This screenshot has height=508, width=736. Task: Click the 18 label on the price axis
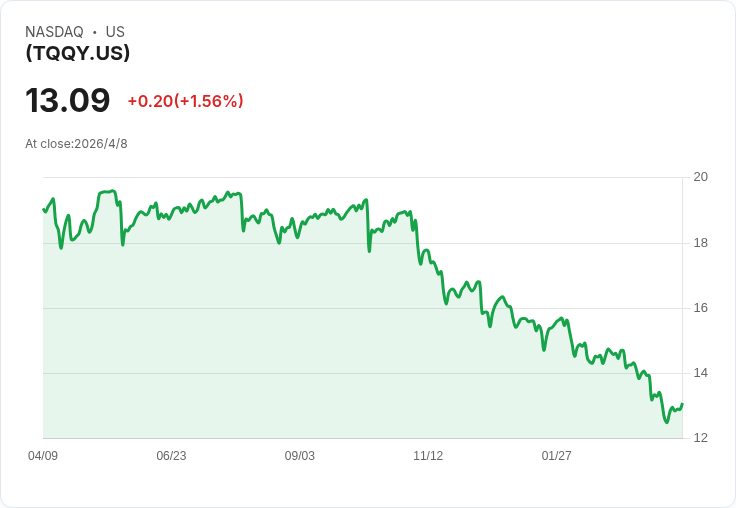[701, 243]
